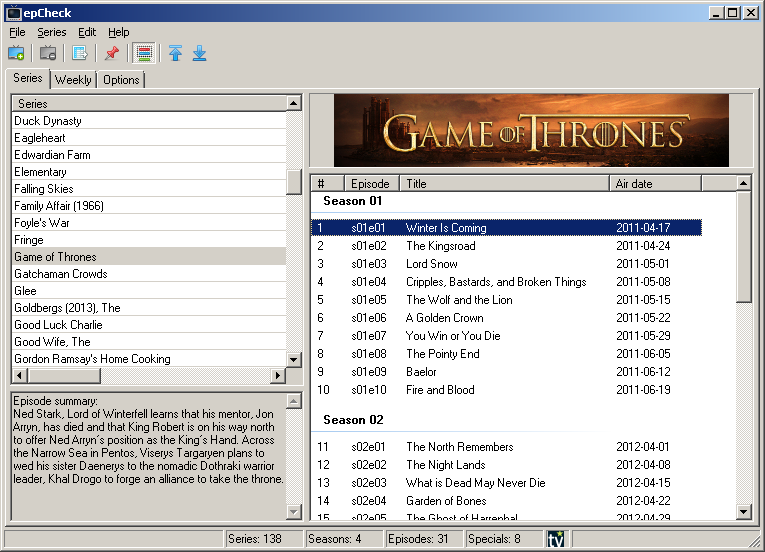Select Glee in series list
This screenshot has width=765, height=552.
pos(149,291)
